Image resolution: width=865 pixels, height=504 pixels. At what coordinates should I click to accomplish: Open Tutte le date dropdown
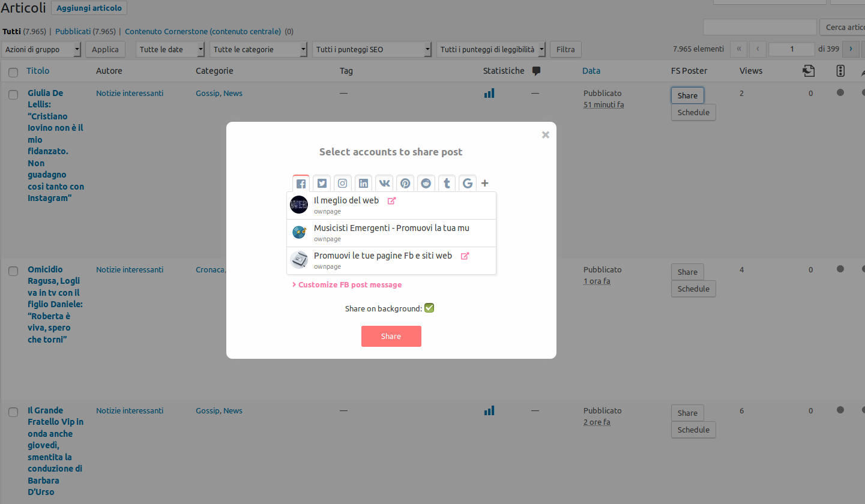170,49
